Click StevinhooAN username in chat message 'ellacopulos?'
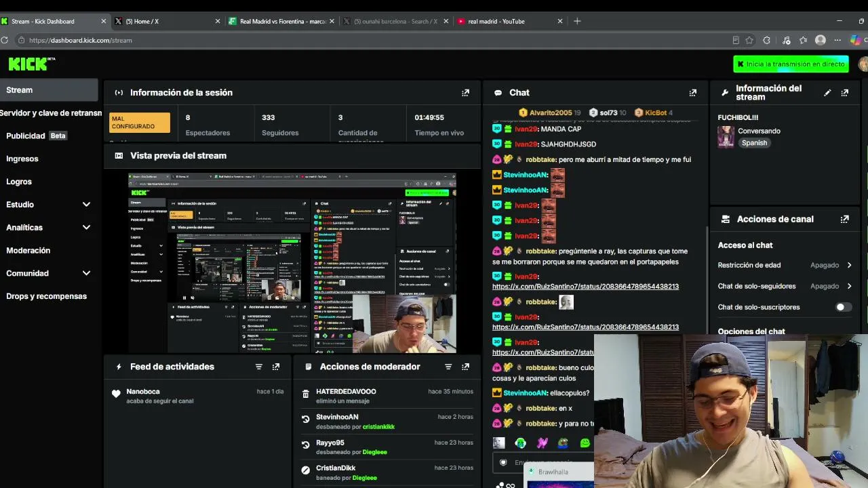Image resolution: width=868 pixels, height=488 pixels. point(526,393)
